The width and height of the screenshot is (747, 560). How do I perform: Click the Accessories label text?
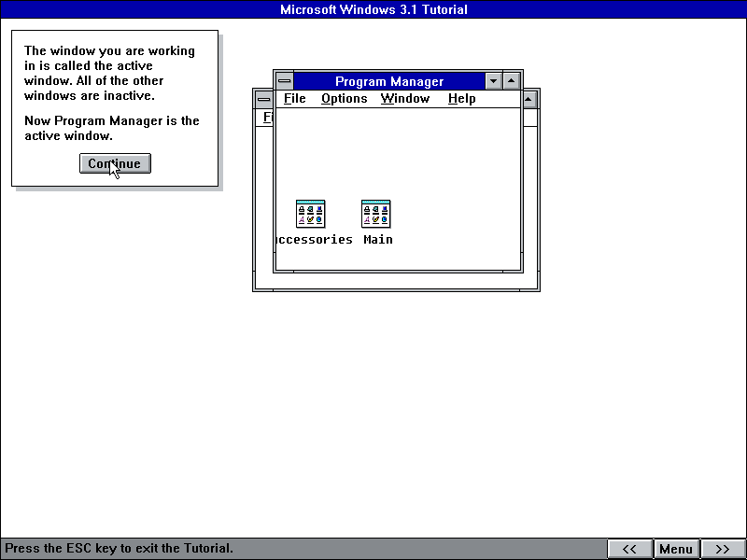[x=315, y=240]
